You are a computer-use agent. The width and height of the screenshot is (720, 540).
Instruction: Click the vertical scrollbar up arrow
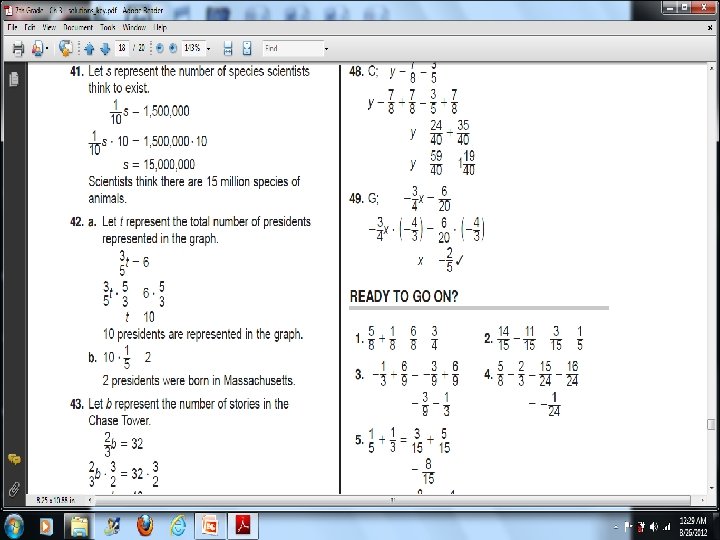[711, 68]
